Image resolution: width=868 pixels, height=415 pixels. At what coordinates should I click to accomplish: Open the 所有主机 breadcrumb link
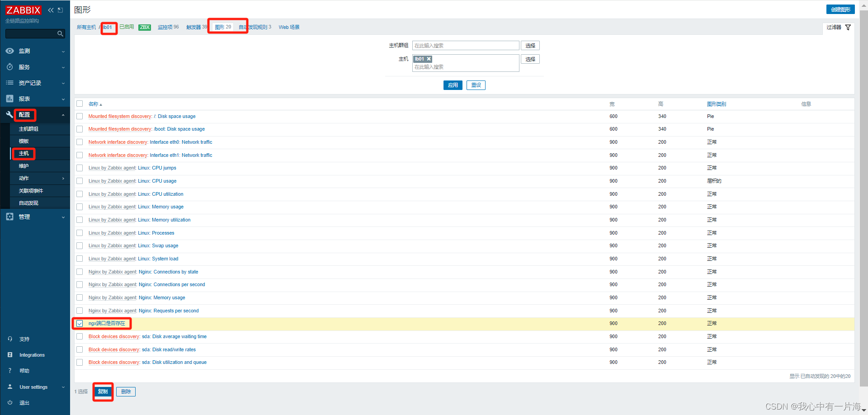[x=86, y=27]
